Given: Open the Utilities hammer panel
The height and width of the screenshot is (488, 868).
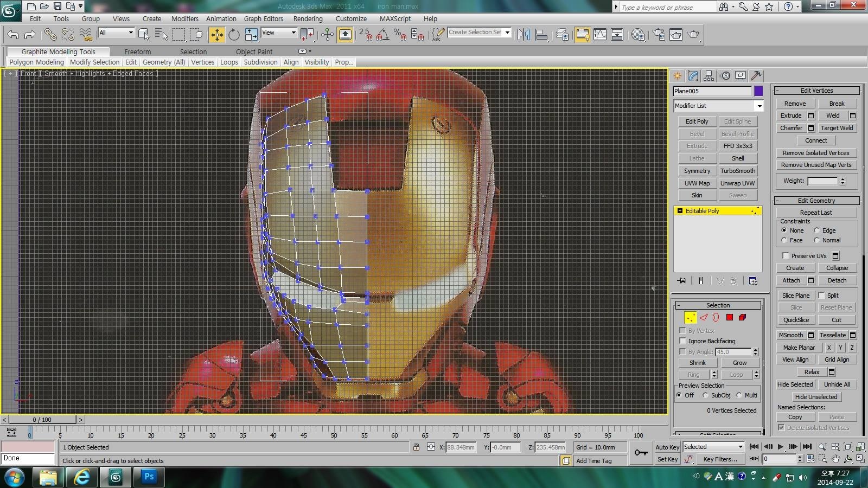Looking at the screenshot, I should pyautogui.click(x=756, y=76).
